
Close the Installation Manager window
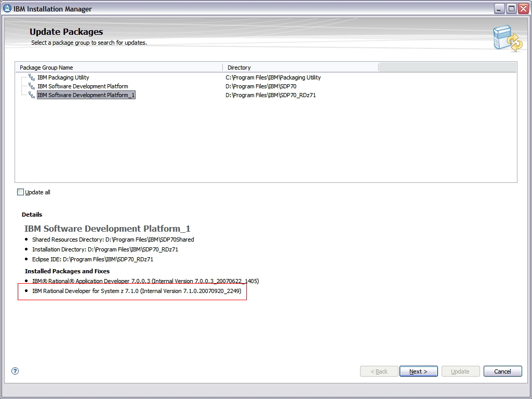[x=524, y=9]
